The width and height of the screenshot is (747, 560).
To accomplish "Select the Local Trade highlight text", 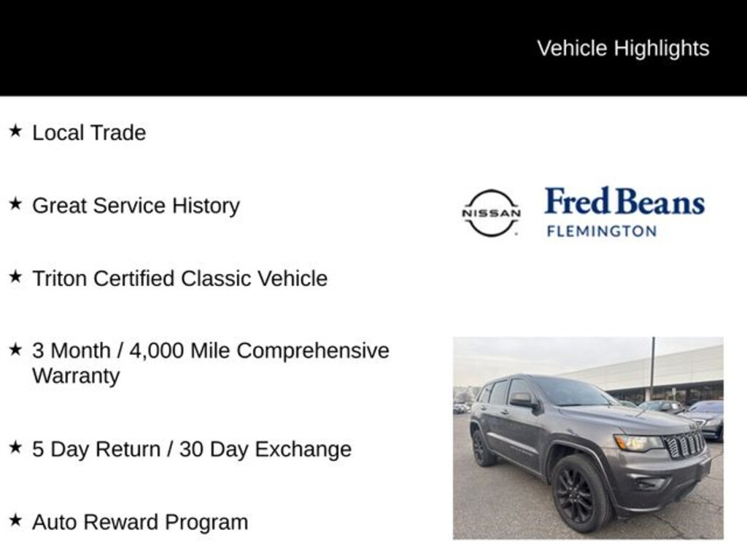I will pos(89,133).
